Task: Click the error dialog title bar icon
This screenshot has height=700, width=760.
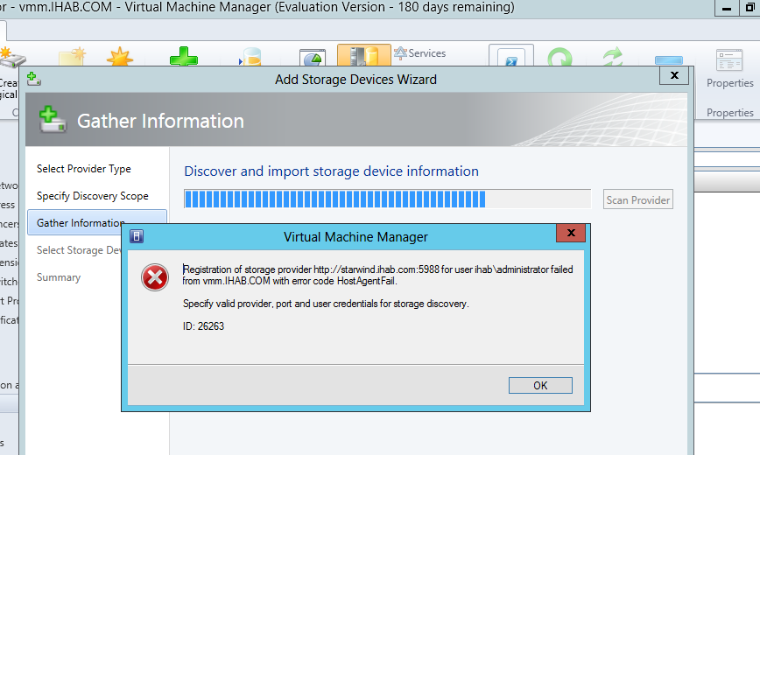Action: [x=137, y=236]
